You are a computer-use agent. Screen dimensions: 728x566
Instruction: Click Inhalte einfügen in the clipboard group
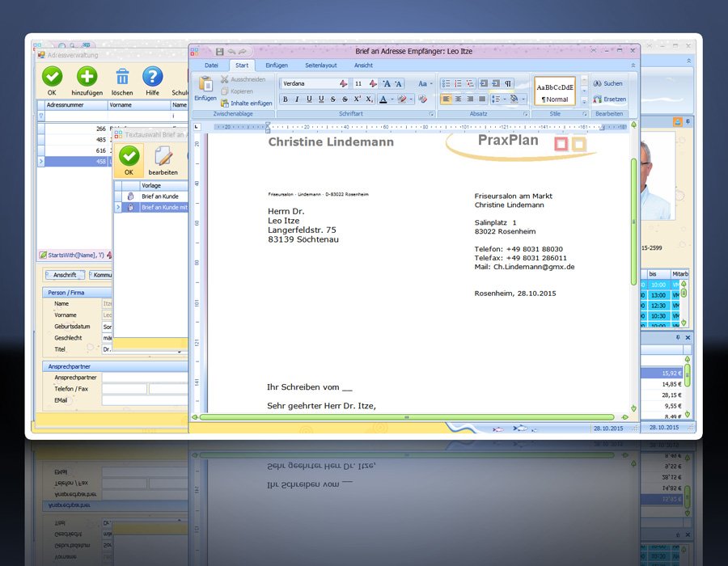click(247, 103)
